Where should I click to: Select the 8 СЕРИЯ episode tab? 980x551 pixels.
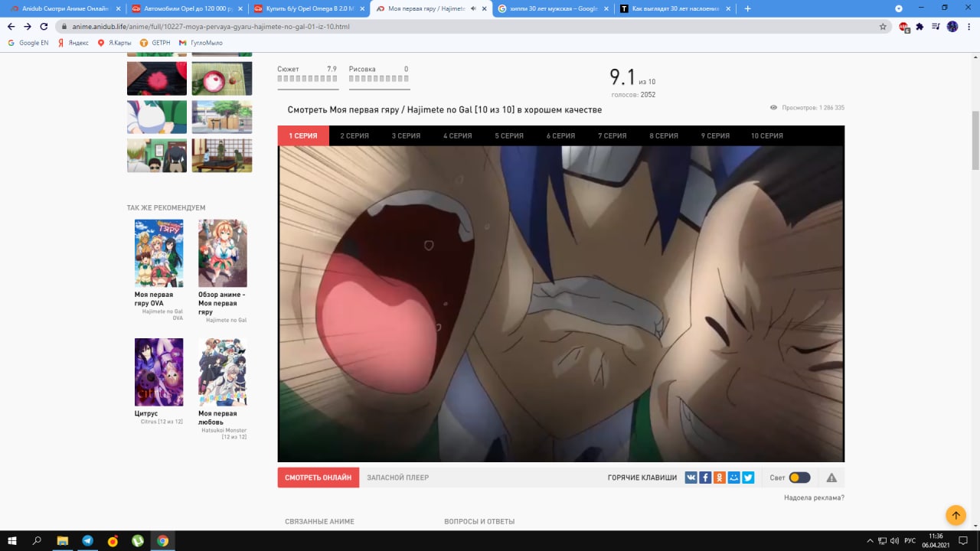664,135
